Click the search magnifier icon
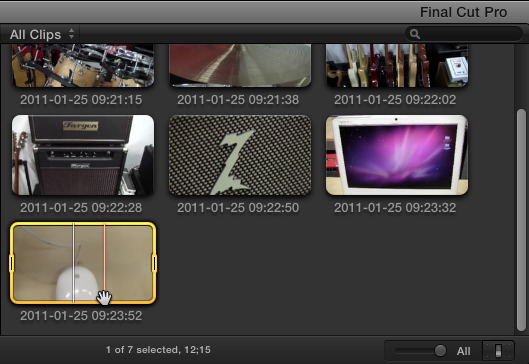Image resolution: width=529 pixels, height=364 pixels. pos(415,34)
